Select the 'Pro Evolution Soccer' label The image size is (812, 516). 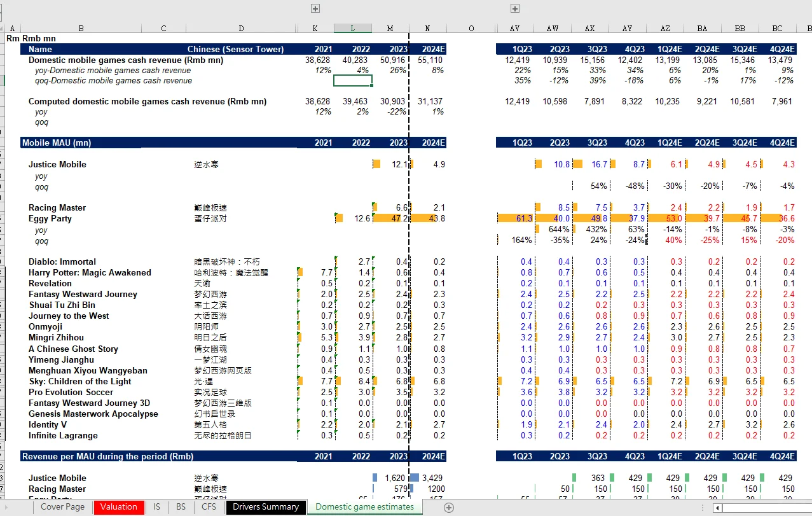71,392
